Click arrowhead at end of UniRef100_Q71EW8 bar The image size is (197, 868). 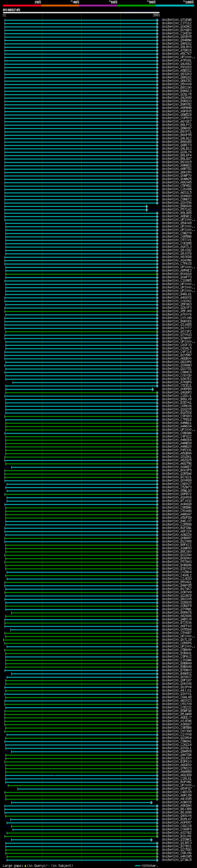point(158,20)
